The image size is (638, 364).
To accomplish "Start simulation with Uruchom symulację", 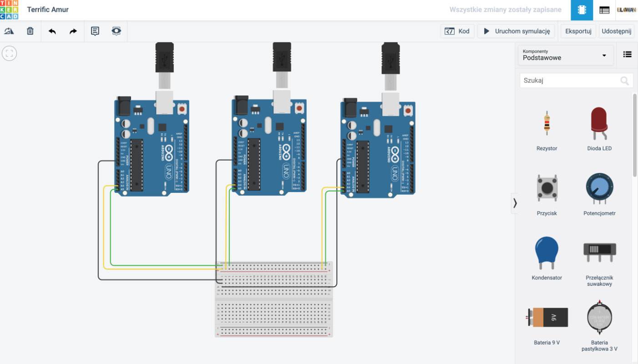I will point(516,31).
